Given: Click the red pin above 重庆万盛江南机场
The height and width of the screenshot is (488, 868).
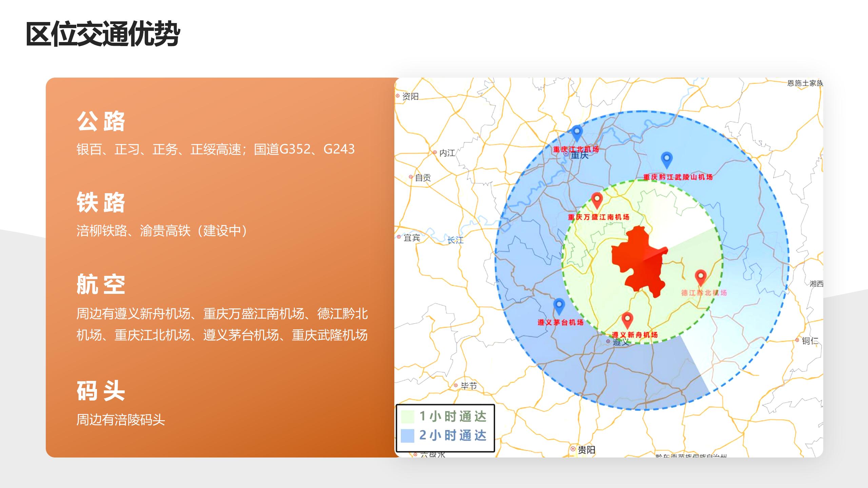Looking at the screenshot, I should [x=597, y=199].
